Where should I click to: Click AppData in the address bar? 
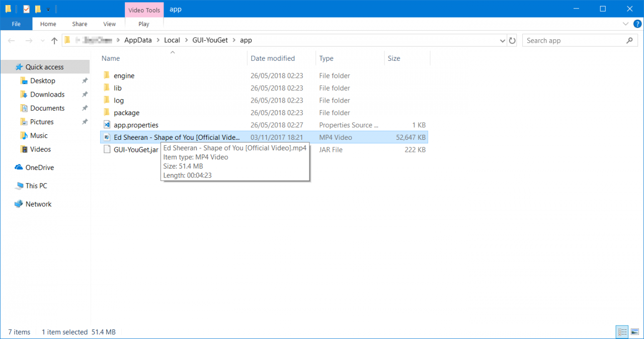click(138, 40)
